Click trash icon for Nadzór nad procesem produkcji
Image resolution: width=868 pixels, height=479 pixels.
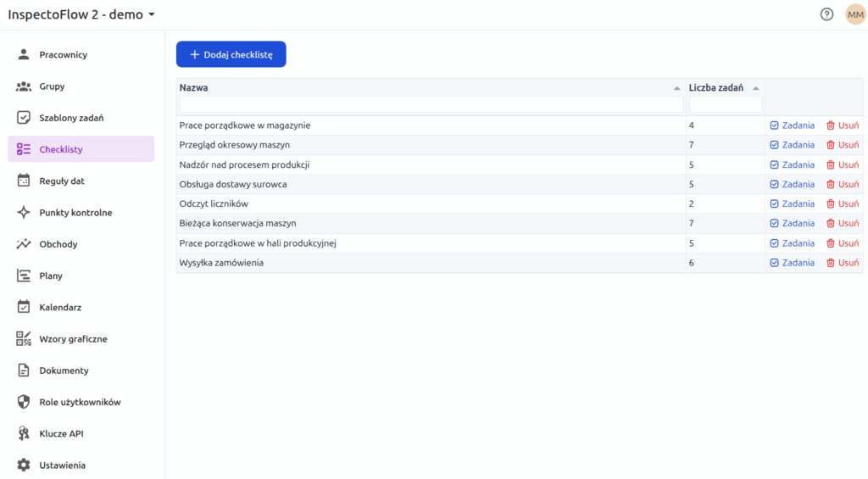831,164
